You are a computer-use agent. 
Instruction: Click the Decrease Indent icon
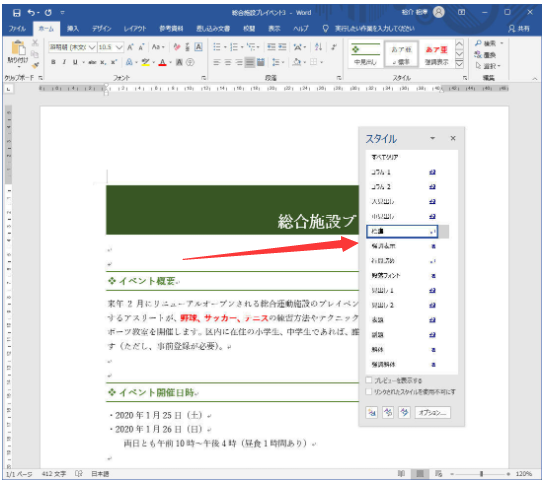click(x=271, y=47)
